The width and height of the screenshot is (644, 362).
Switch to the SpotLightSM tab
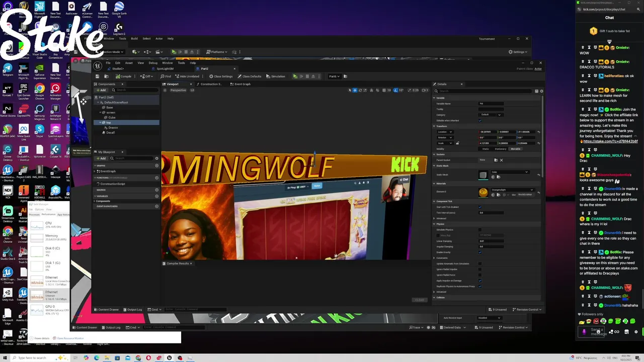[165, 68]
